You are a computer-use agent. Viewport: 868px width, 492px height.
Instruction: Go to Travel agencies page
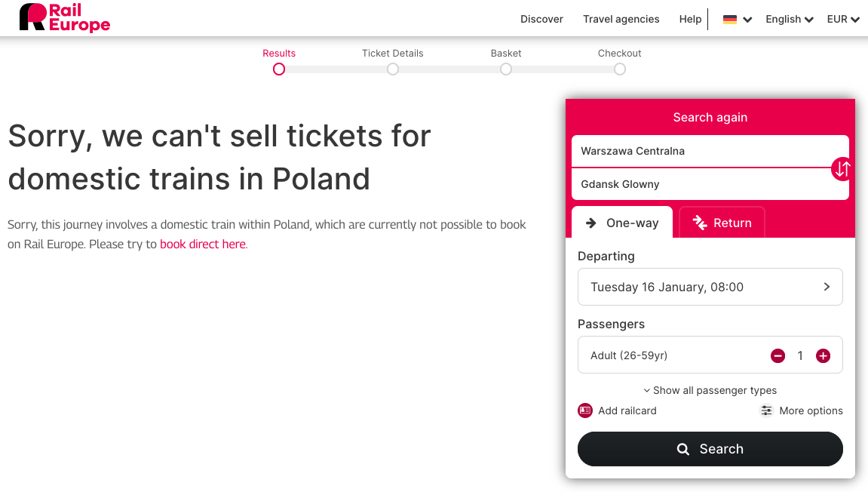[x=621, y=20]
